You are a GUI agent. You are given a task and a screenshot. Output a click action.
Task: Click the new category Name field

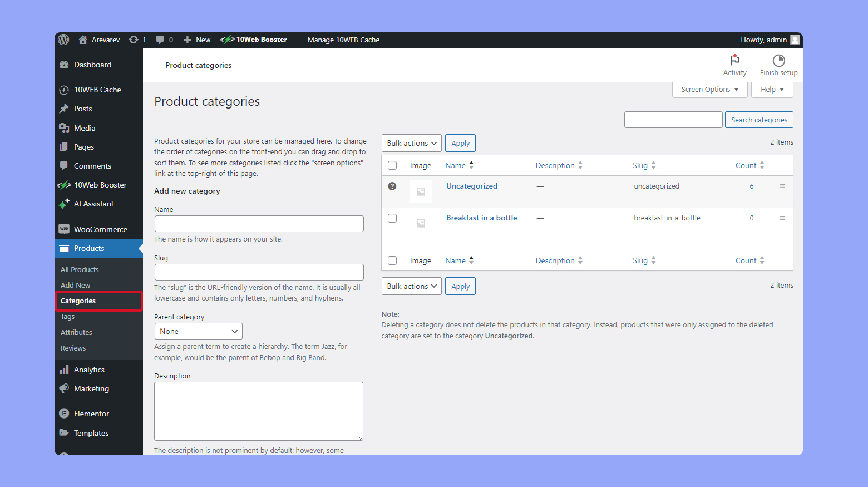click(x=259, y=223)
